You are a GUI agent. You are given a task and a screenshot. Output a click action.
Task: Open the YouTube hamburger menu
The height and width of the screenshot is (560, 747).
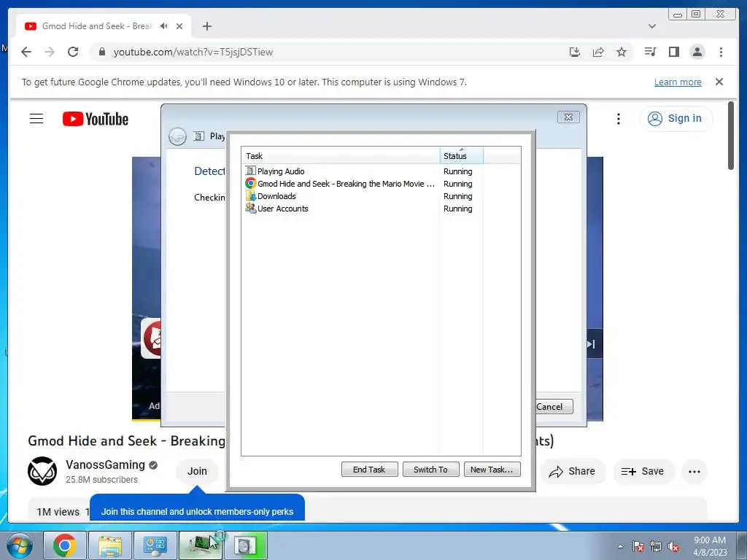point(36,119)
